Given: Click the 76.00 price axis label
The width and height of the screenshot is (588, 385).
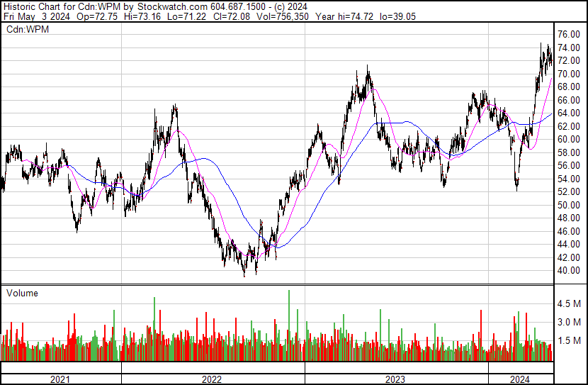Looking at the screenshot, I should 569,35.
